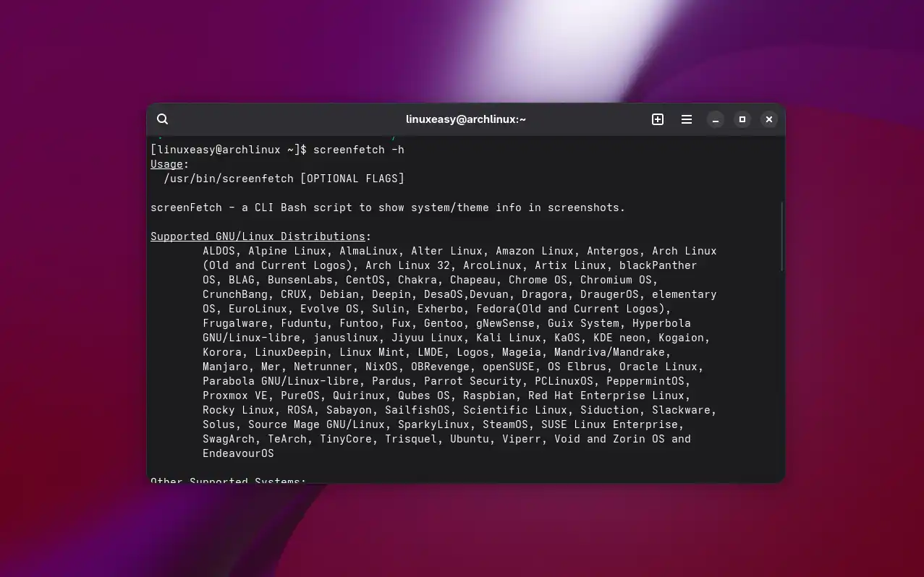The height and width of the screenshot is (577, 924).
Task: Click 'Hyperbola' in the list
Action: point(661,323)
